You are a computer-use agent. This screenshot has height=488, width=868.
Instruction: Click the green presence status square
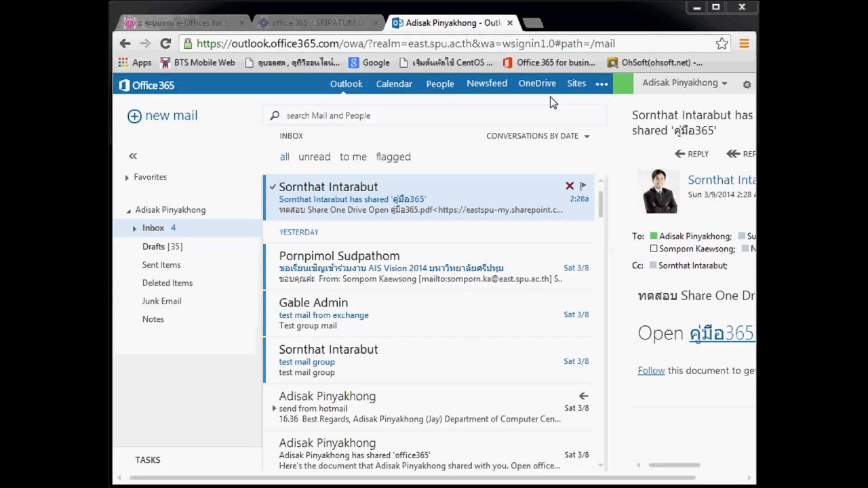(623, 84)
